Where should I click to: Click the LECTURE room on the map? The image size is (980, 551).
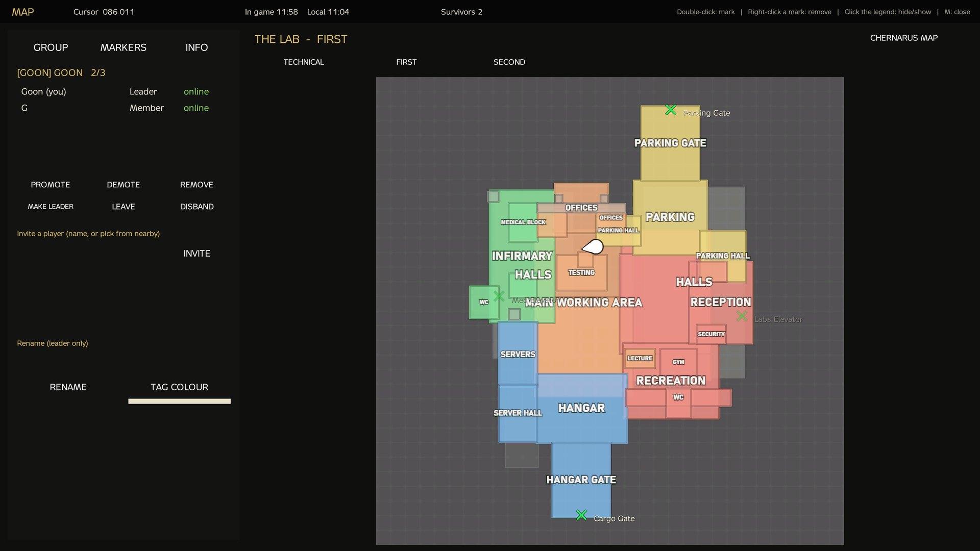(x=640, y=358)
